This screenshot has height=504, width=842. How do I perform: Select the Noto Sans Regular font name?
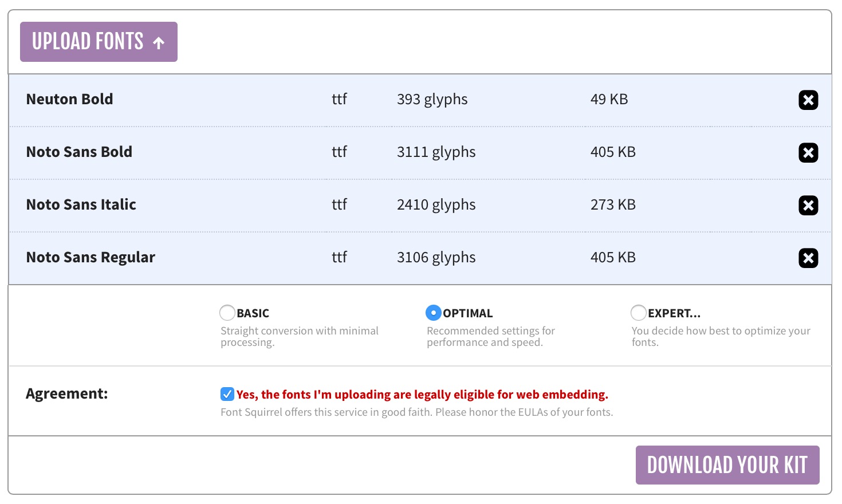(x=91, y=257)
